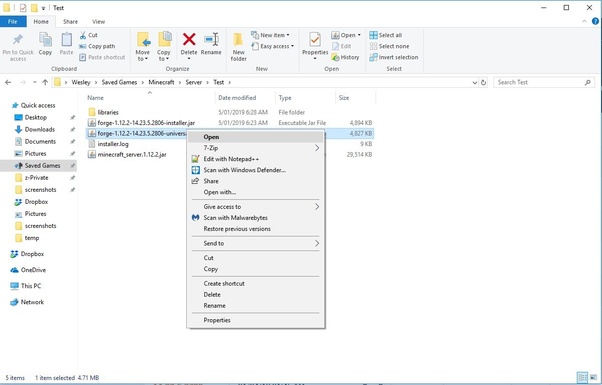Screen dimensions: 602x385
Task: Collapse the ribbon with the chevron
Action: pyautogui.click(x=584, y=22)
